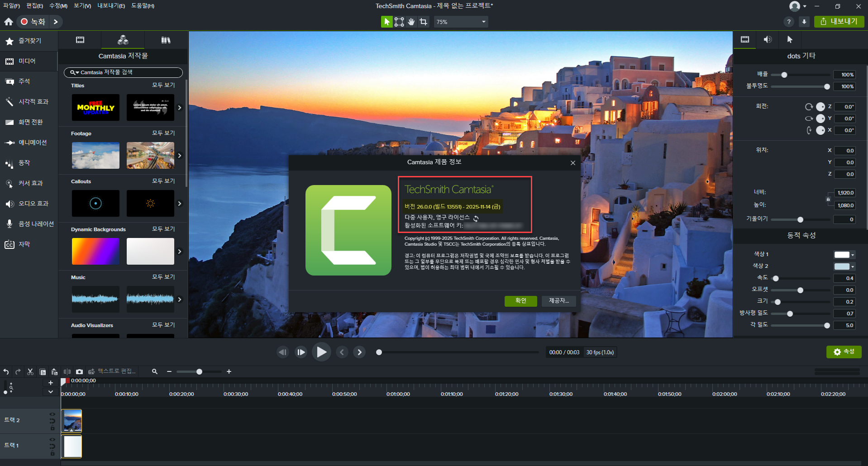This screenshot has width=868, height=466.
Task: Open the 내보내기(E) menu
Action: click(x=111, y=6)
